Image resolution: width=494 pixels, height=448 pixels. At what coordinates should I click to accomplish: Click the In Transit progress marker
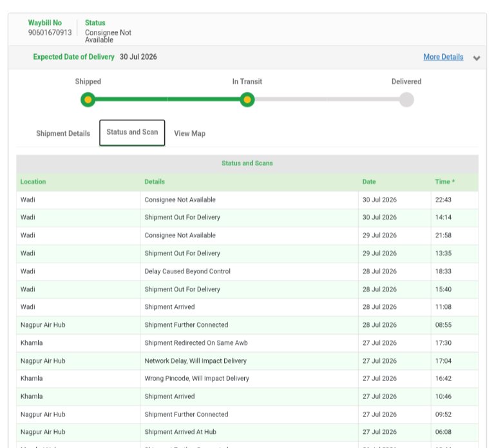(247, 100)
